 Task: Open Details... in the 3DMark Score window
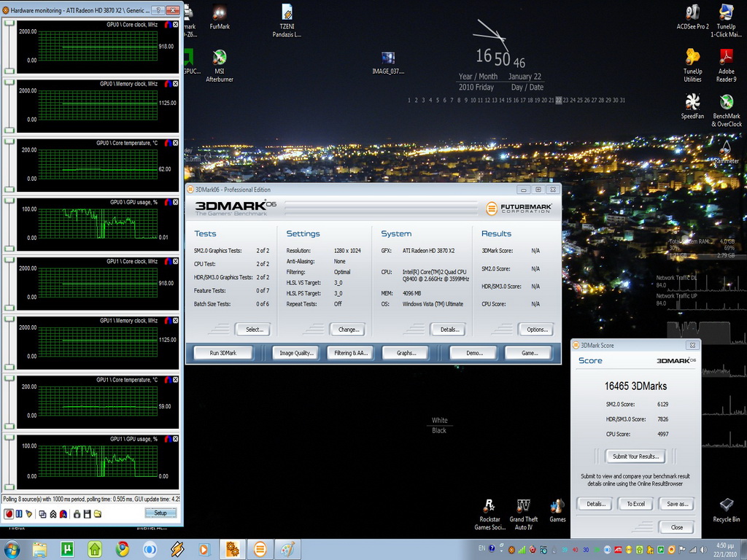click(595, 504)
